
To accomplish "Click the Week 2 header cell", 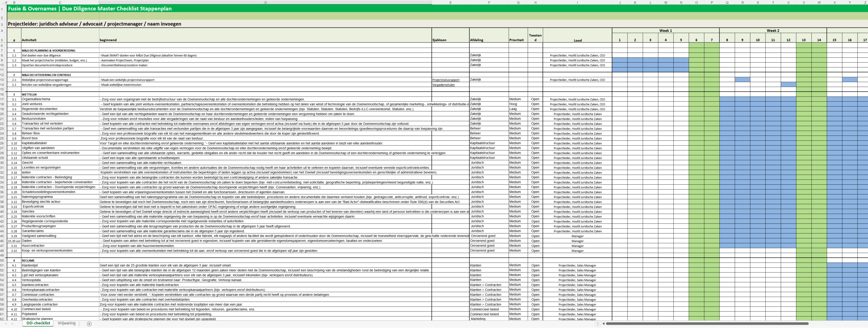I will 773,30.
